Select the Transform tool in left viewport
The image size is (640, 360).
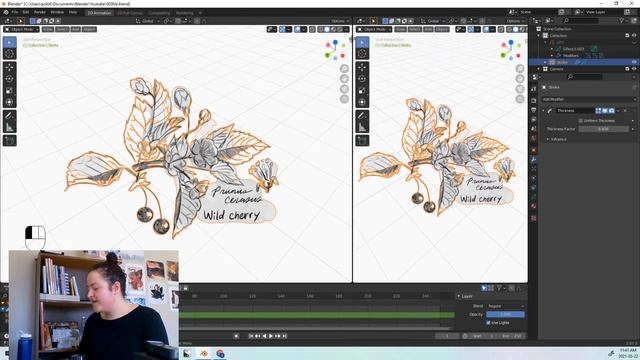(x=9, y=102)
